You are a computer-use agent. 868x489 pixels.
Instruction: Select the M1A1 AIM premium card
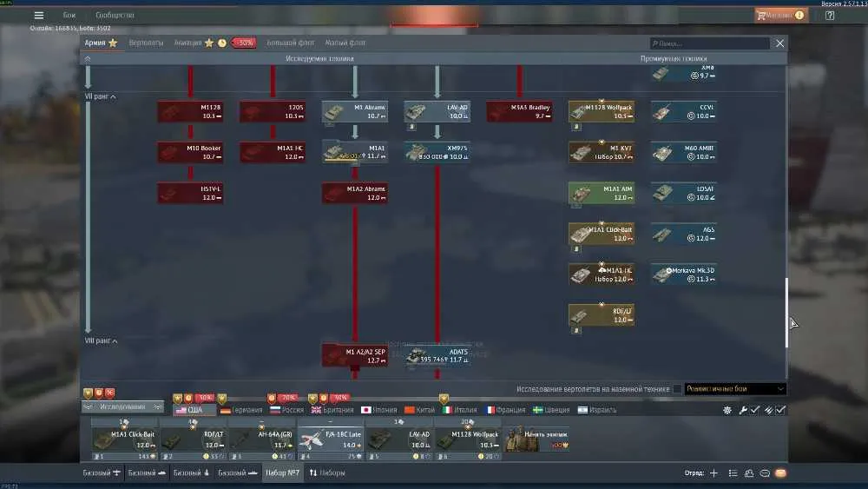tap(602, 194)
